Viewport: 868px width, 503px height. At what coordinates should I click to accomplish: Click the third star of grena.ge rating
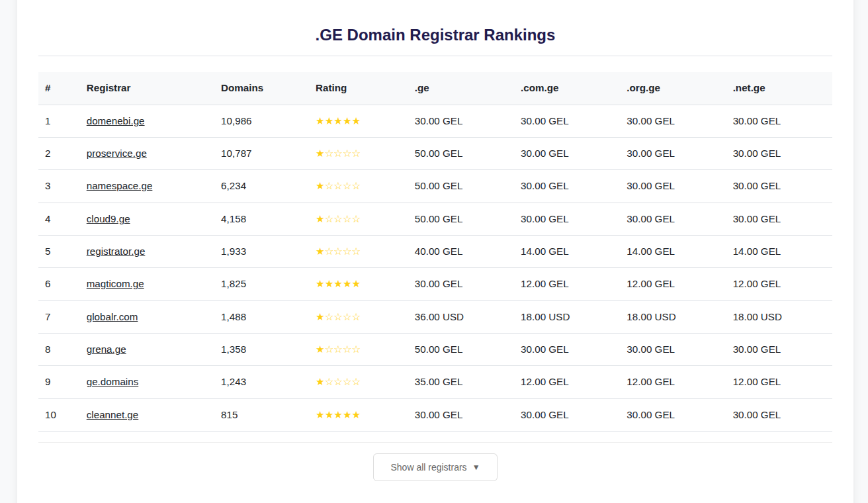[338, 349]
